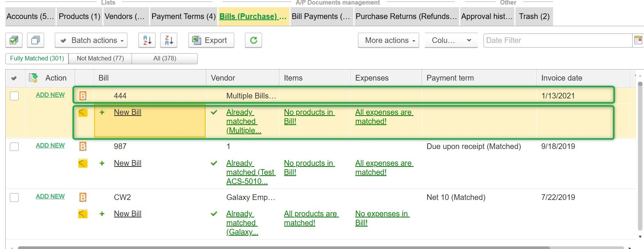Image resolution: width=644 pixels, height=249 pixels.
Task: Open the calendar icon beside Date Filter
Action: click(638, 40)
